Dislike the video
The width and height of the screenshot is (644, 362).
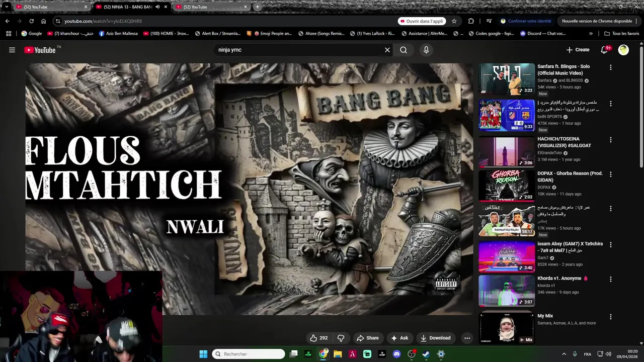coord(341,338)
